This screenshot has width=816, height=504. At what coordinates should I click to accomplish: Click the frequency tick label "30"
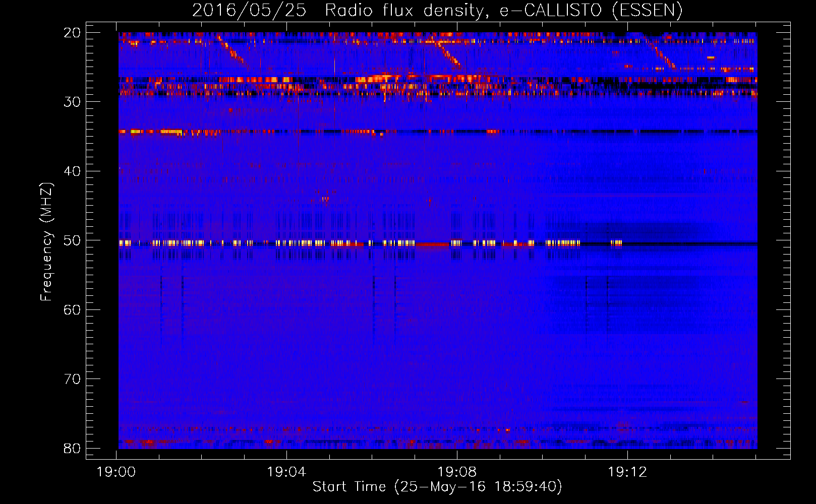click(72, 102)
